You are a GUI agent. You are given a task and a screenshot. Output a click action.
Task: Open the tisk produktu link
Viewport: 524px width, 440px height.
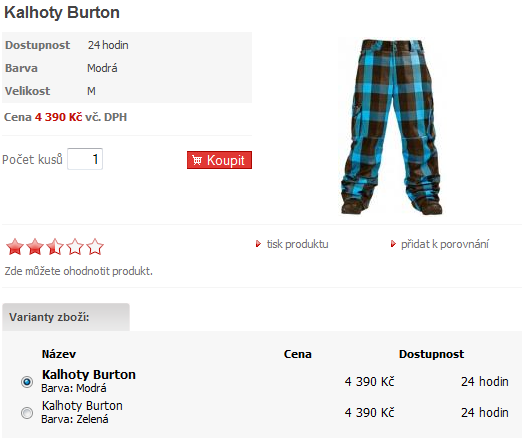[297, 244]
